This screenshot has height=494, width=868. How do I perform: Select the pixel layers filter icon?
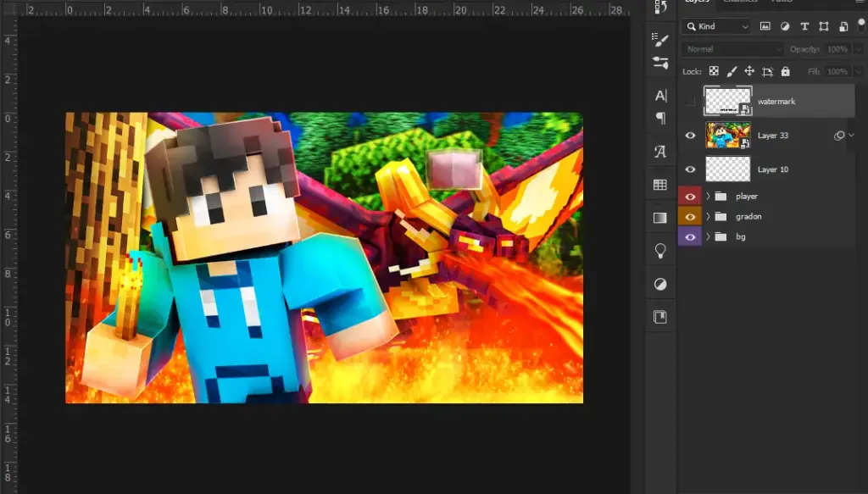(x=766, y=26)
